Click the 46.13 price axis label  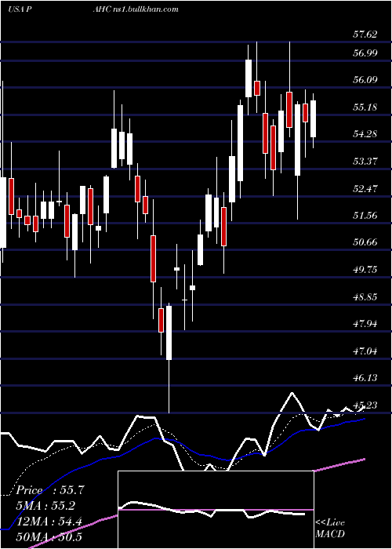[365, 377]
